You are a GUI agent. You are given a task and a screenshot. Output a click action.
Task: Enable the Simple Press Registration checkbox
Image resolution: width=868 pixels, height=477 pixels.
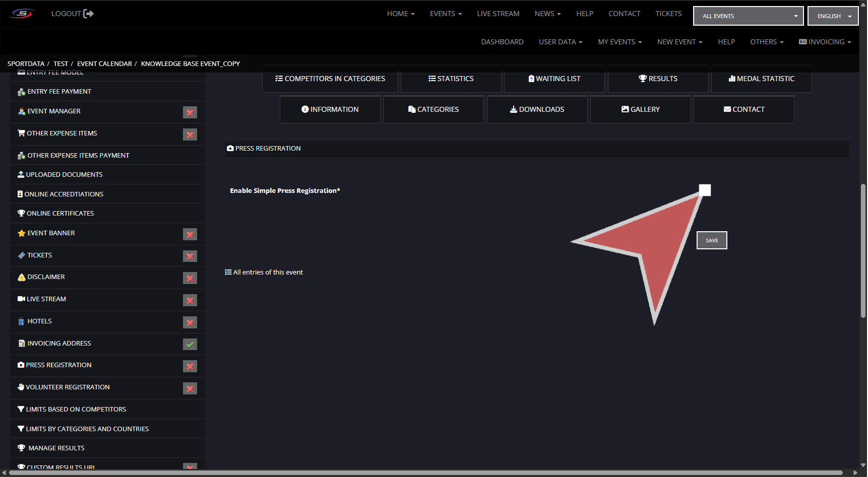705,190
